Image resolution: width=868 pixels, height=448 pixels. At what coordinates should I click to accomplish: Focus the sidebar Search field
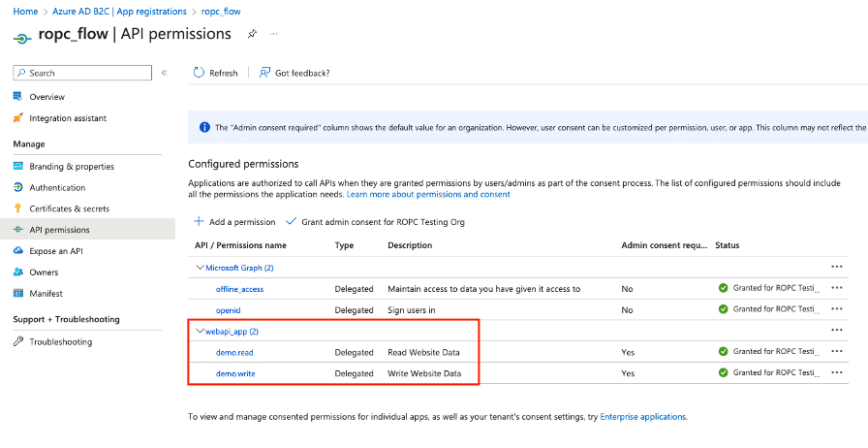coord(82,73)
